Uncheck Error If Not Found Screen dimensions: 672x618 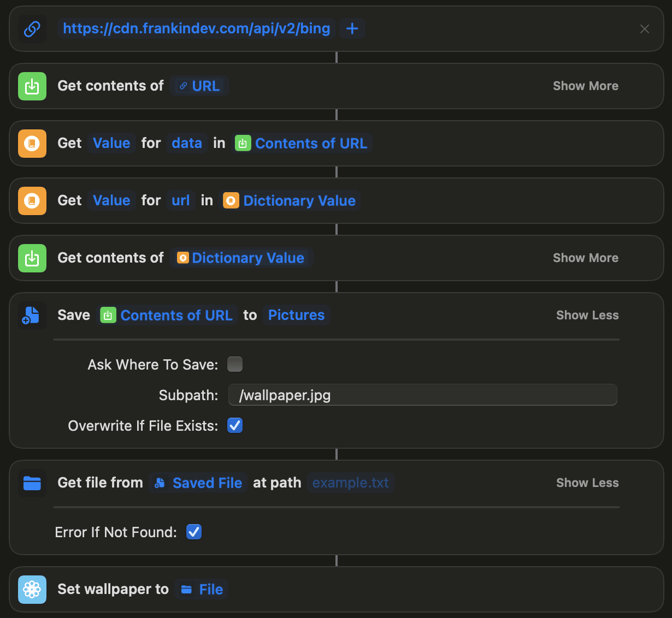[x=194, y=532]
